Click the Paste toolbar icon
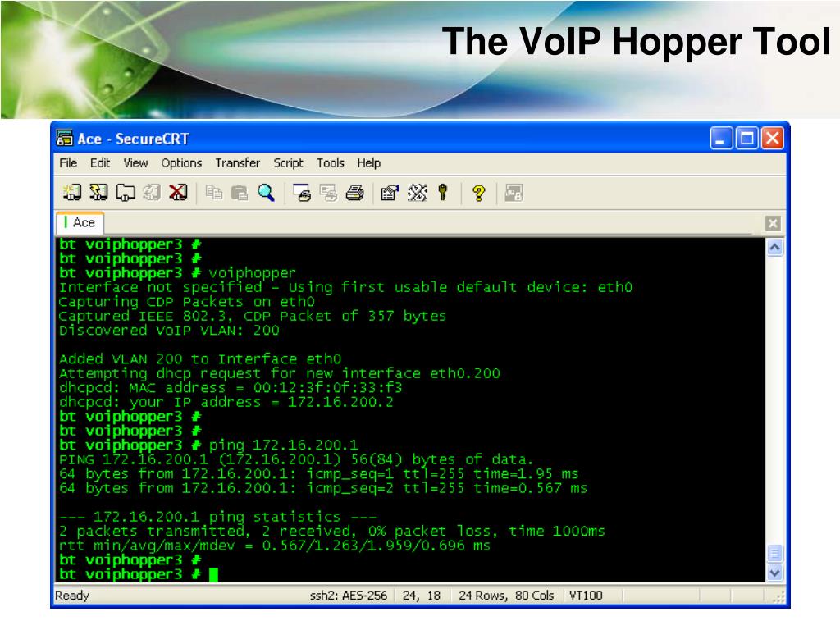Image resolution: width=840 pixels, height=630 pixels. pos(240,192)
